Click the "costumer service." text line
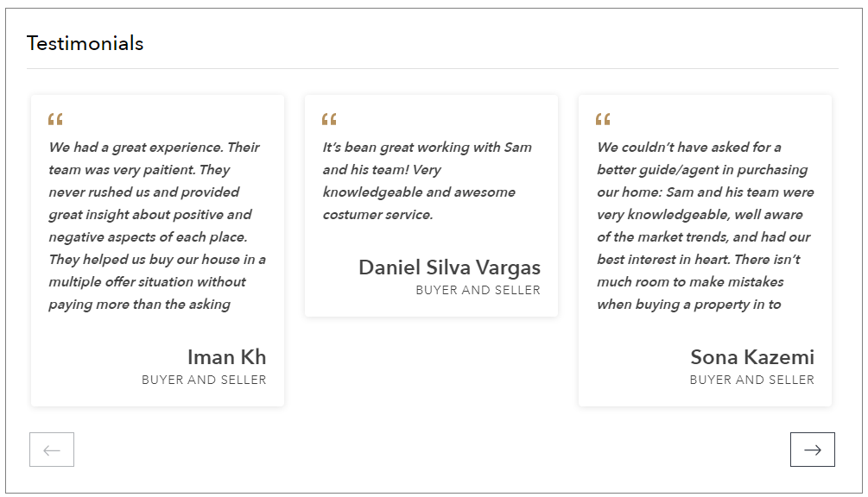Viewport: 868px width, 497px height. pos(377,215)
